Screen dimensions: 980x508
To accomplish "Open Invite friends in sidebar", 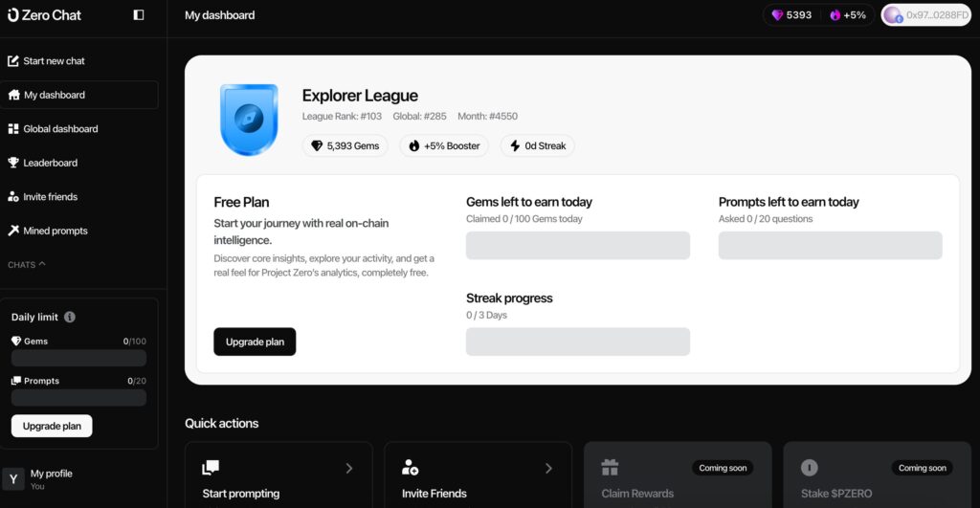I will (79, 196).
